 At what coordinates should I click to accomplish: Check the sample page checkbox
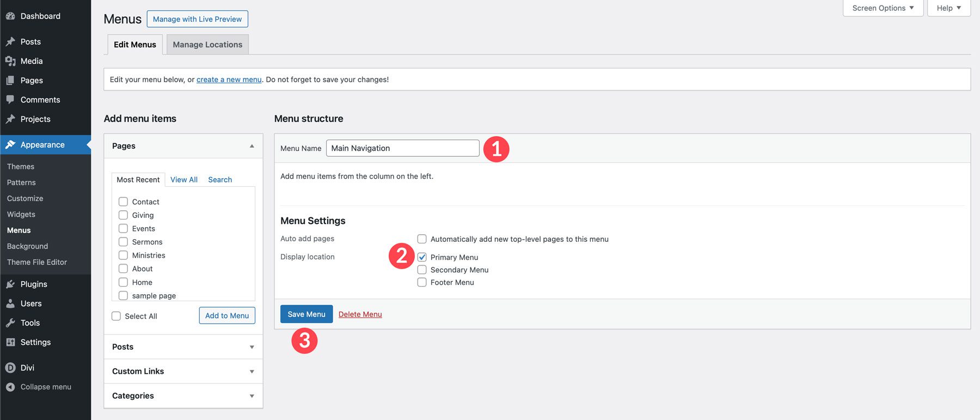[x=123, y=295]
